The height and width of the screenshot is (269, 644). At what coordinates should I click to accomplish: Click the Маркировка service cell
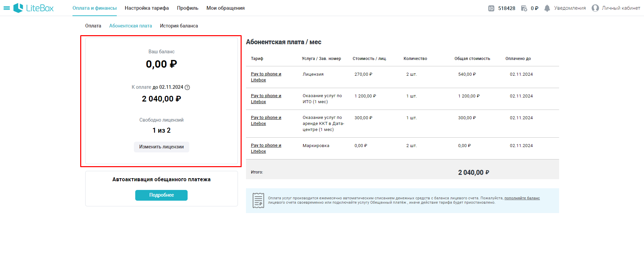[x=316, y=146]
